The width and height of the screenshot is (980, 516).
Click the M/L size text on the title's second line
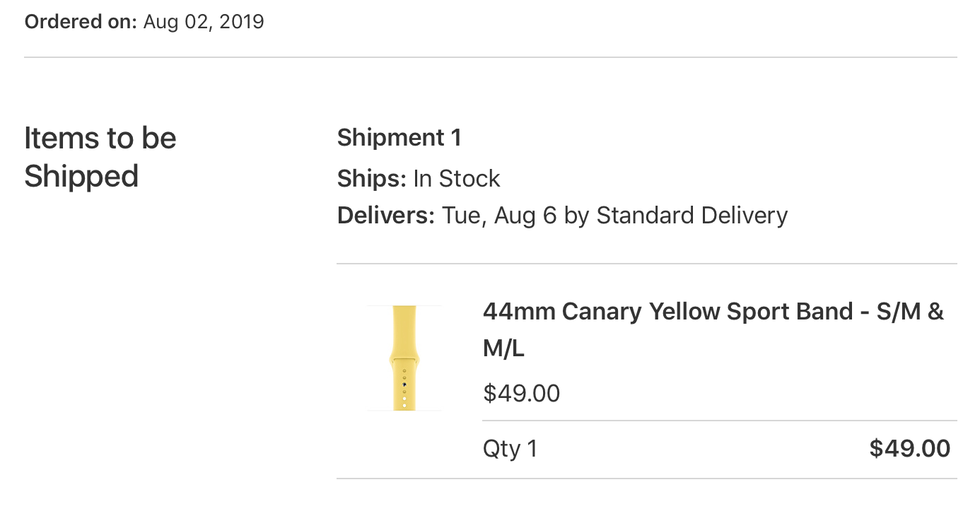point(503,348)
